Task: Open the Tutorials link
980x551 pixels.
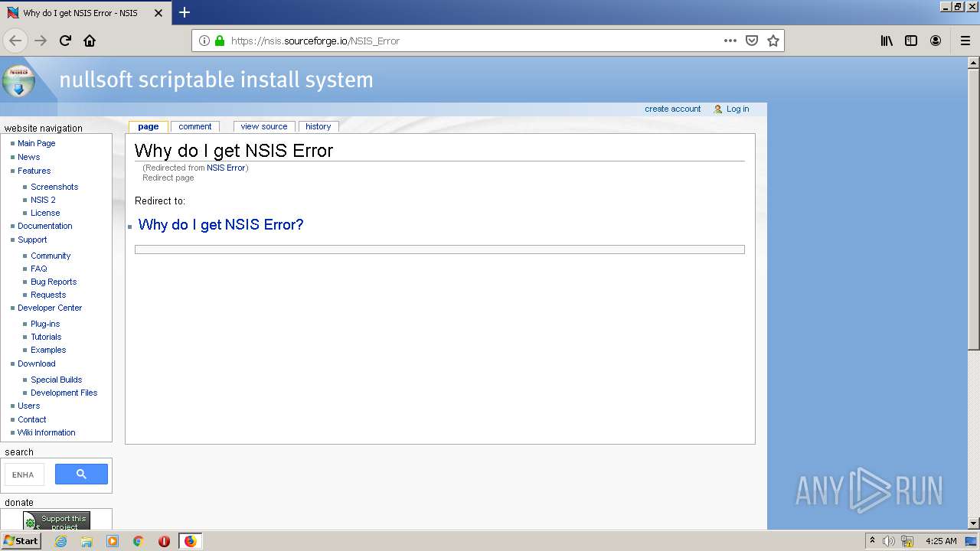Action: 46,337
